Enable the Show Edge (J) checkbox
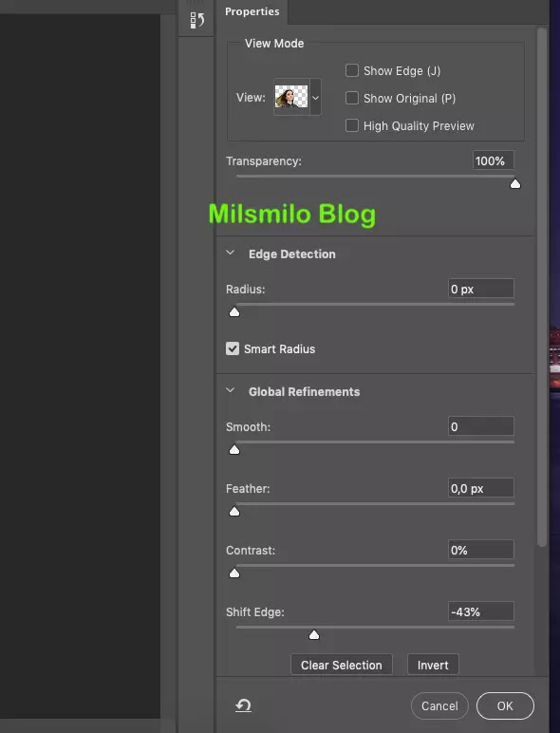This screenshot has width=560, height=733. click(351, 70)
